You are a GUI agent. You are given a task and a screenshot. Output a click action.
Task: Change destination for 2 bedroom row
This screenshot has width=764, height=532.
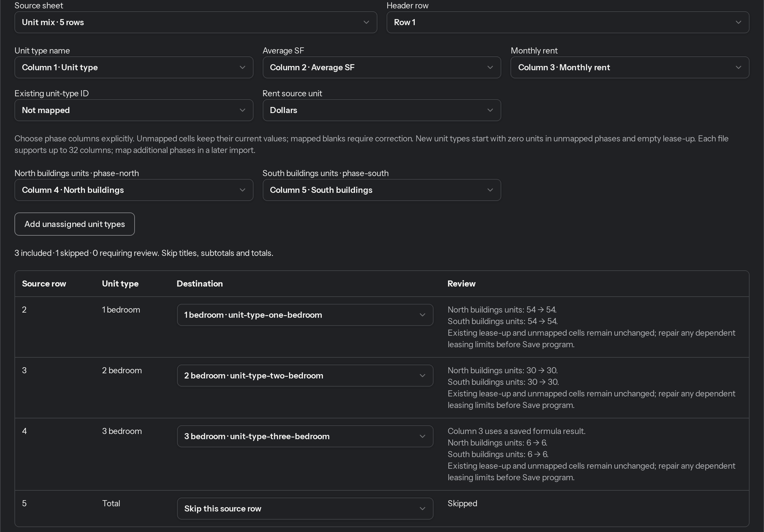tap(305, 376)
